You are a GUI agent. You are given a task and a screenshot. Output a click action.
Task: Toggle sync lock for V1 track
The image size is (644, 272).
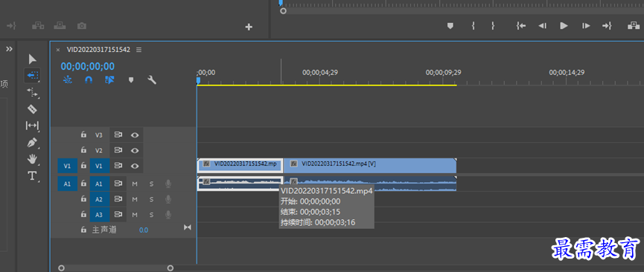coord(118,166)
